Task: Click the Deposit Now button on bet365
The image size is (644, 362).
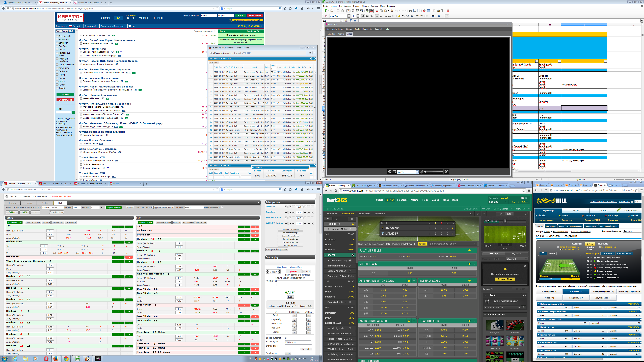Action: pyautogui.click(x=505, y=279)
